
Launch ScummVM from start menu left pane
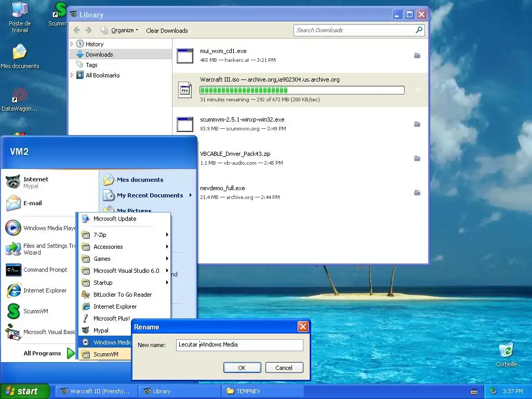[28, 311]
